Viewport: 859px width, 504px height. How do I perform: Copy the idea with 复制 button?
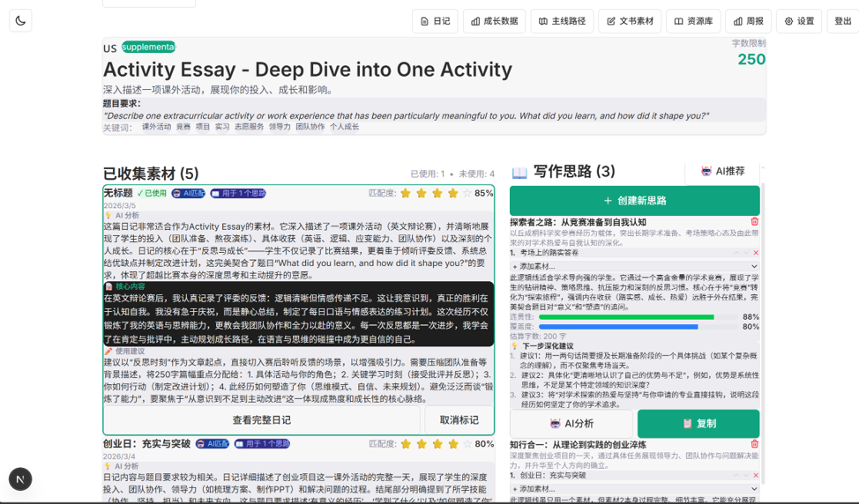coord(698,424)
